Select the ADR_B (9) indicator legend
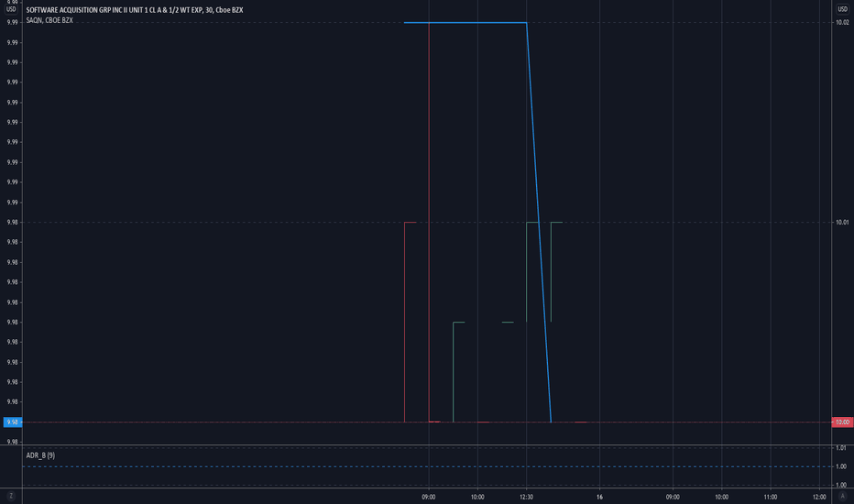The height and width of the screenshot is (504, 854). coord(40,455)
